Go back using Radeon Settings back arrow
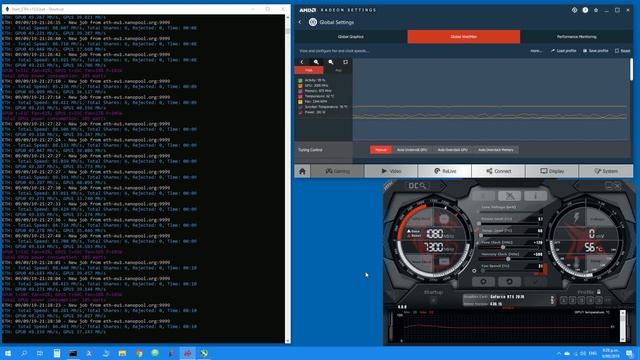Image resolution: width=640 pixels, height=360 pixels. 300,22
